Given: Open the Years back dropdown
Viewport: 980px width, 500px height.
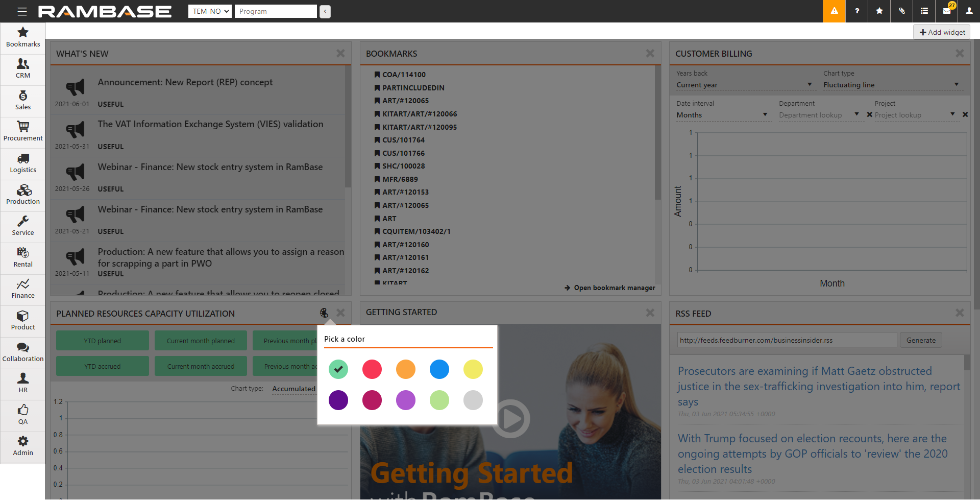Looking at the screenshot, I should tap(743, 85).
